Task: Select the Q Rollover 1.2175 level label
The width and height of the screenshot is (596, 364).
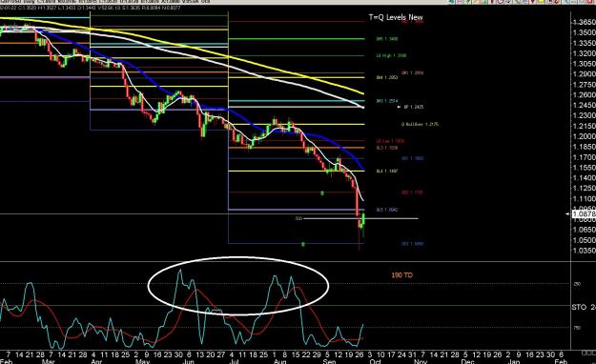Action: (x=420, y=124)
